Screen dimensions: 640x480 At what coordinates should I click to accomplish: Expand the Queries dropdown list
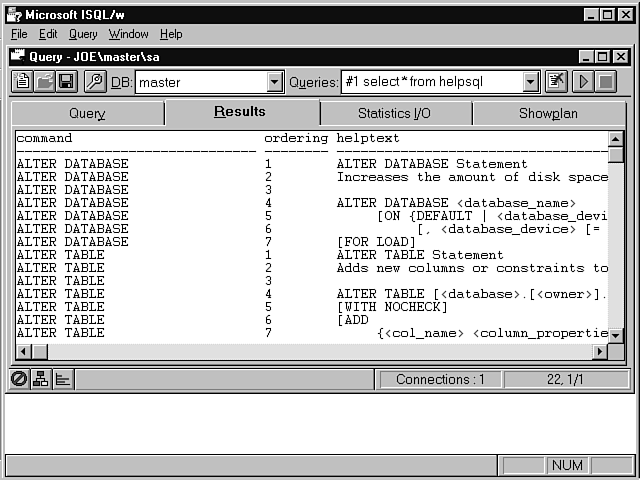click(530, 82)
